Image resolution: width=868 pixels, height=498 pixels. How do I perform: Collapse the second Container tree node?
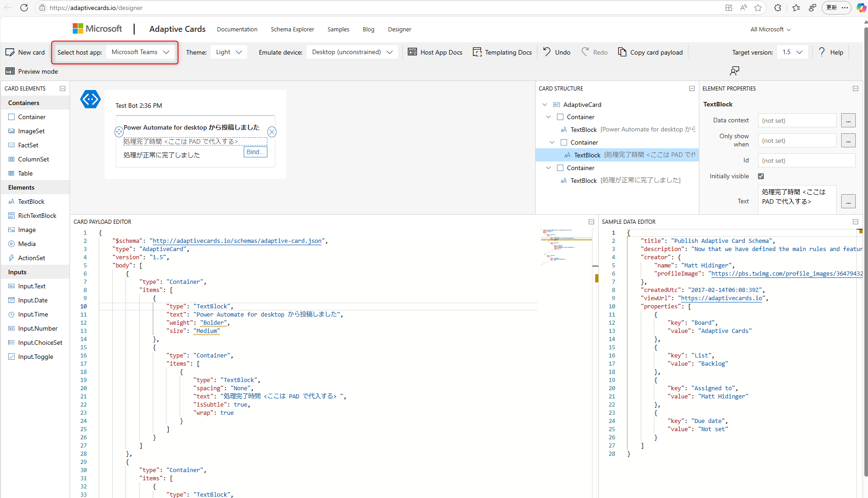tap(552, 142)
